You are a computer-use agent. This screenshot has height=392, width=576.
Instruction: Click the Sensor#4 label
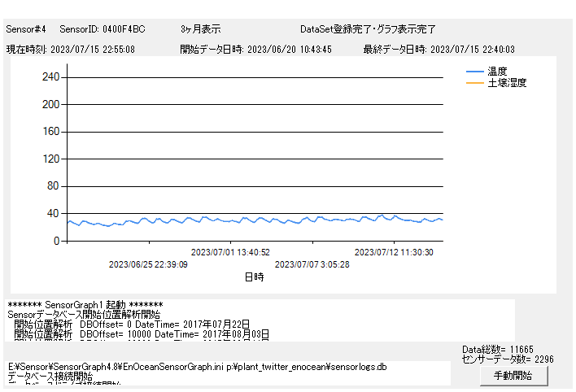tap(26, 29)
